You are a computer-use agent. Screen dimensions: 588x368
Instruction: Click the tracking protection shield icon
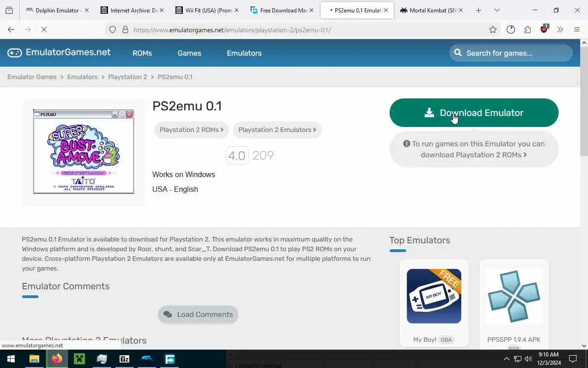point(113,29)
